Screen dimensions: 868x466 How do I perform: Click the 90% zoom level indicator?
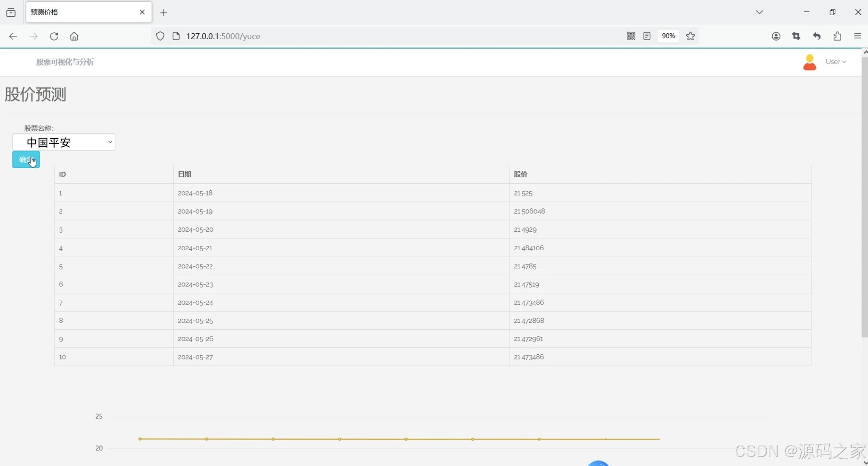click(x=668, y=36)
